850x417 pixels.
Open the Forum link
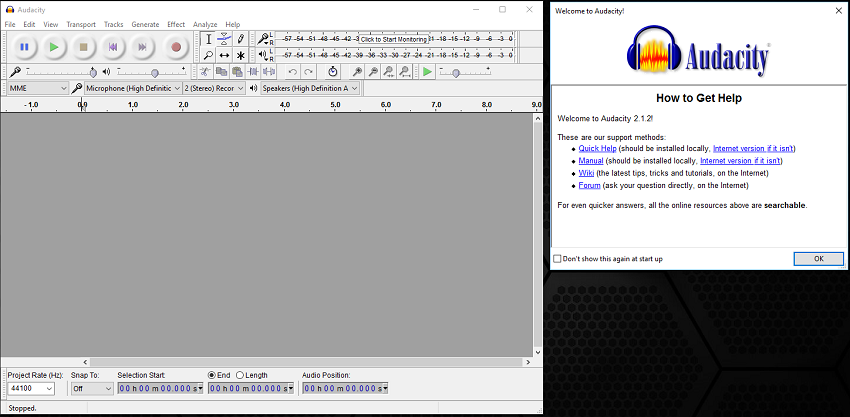tap(589, 185)
